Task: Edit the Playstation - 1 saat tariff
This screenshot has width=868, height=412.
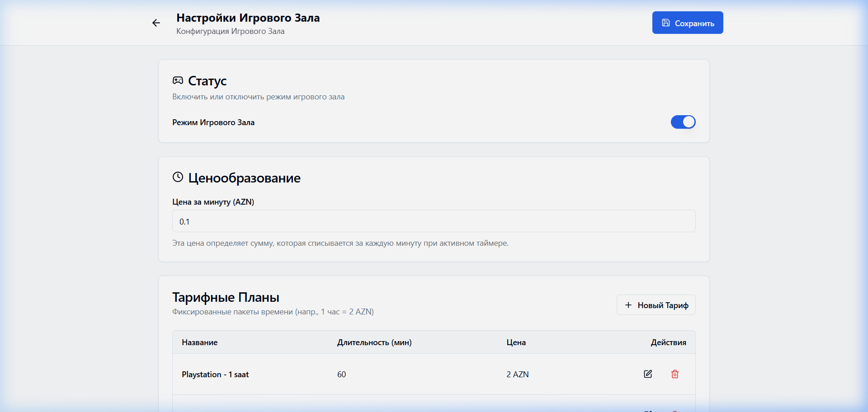Action: [648, 374]
